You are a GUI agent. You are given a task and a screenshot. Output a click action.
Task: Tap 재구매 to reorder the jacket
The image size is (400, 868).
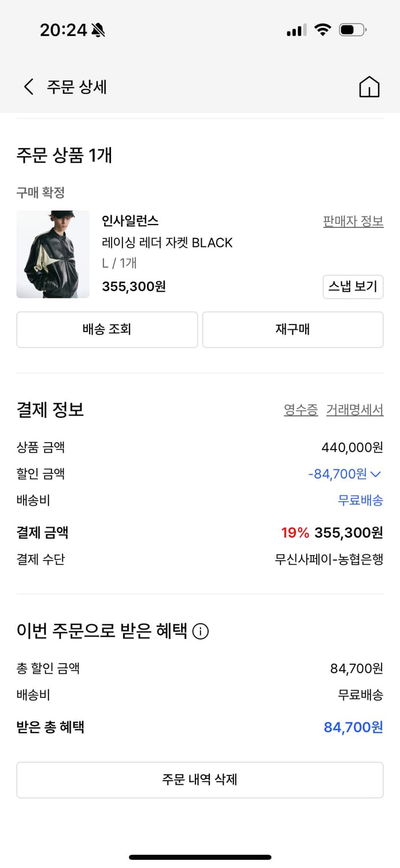(292, 329)
